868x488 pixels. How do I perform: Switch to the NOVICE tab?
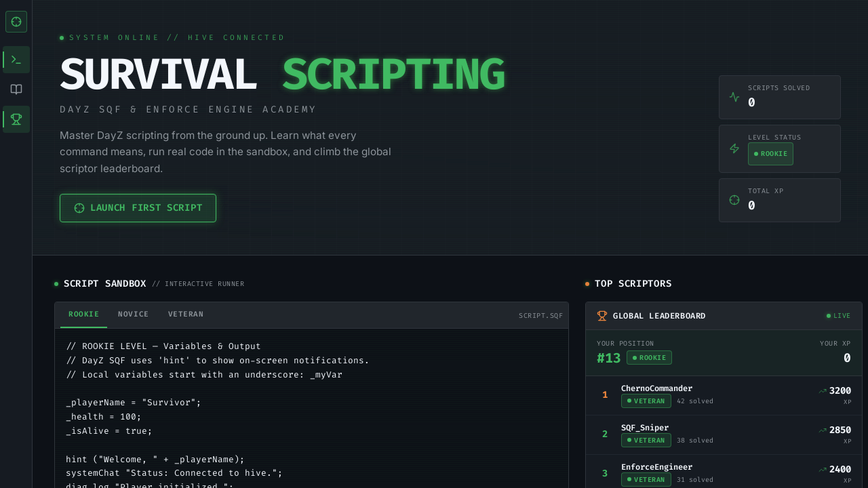133,314
